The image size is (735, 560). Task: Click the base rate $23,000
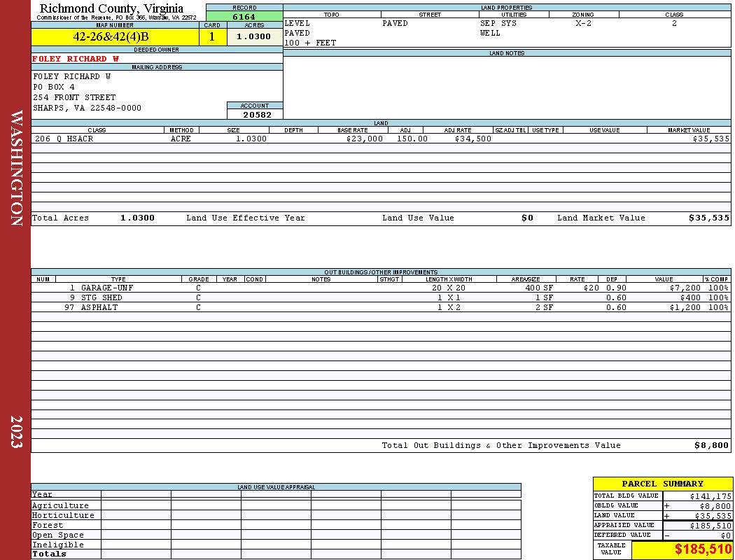(x=365, y=139)
